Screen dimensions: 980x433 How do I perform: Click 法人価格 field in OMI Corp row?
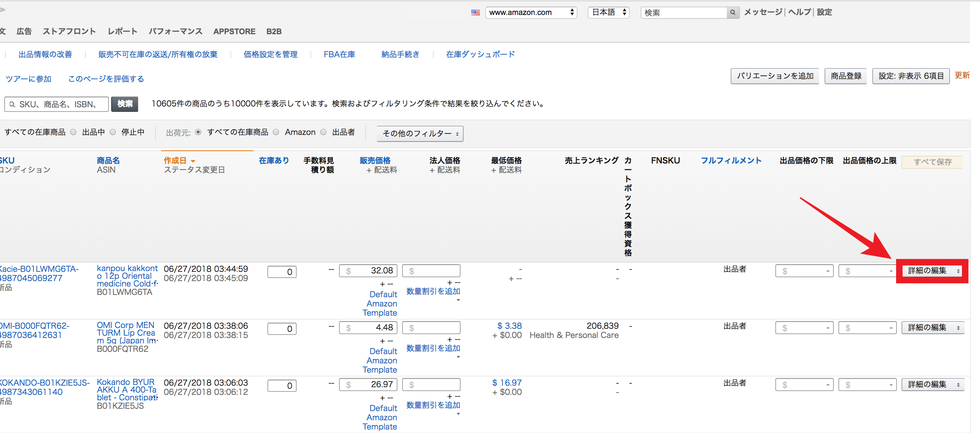point(431,328)
